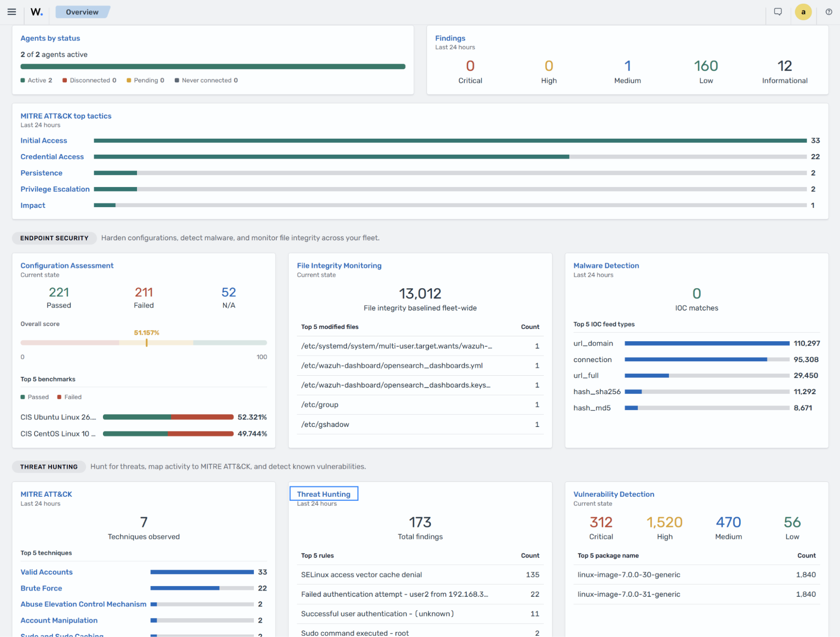Screen dimensions: 840x637
Task: Click the 211 Failed checks value
Action: (x=144, y=292)
